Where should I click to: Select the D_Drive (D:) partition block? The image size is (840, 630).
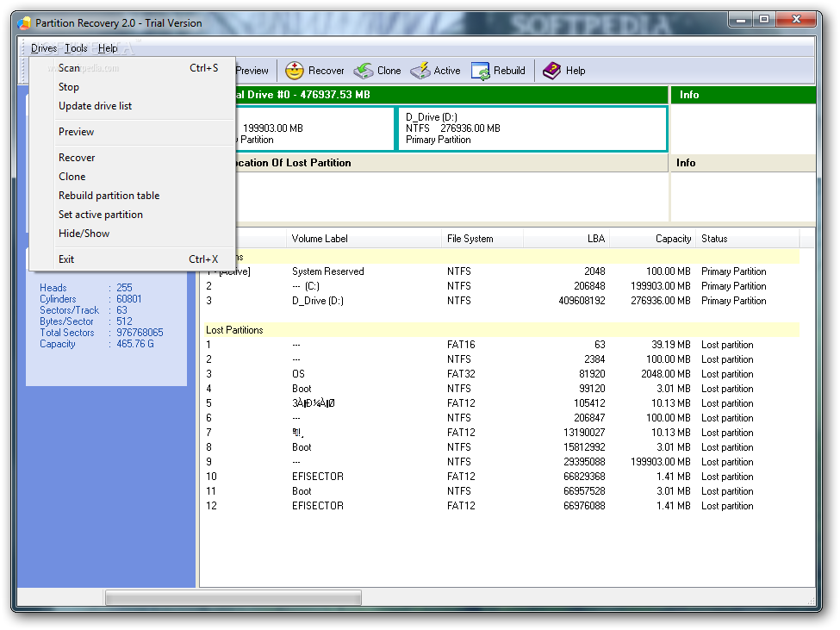coord(532,128)
